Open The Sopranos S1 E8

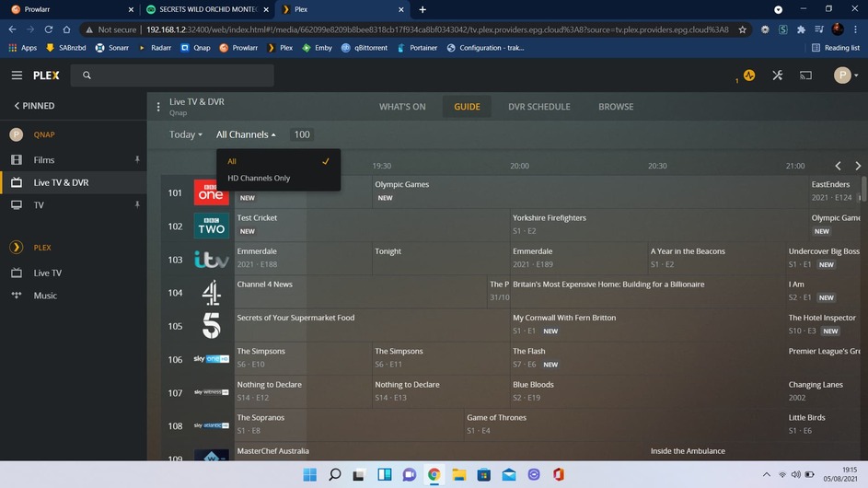349,424
